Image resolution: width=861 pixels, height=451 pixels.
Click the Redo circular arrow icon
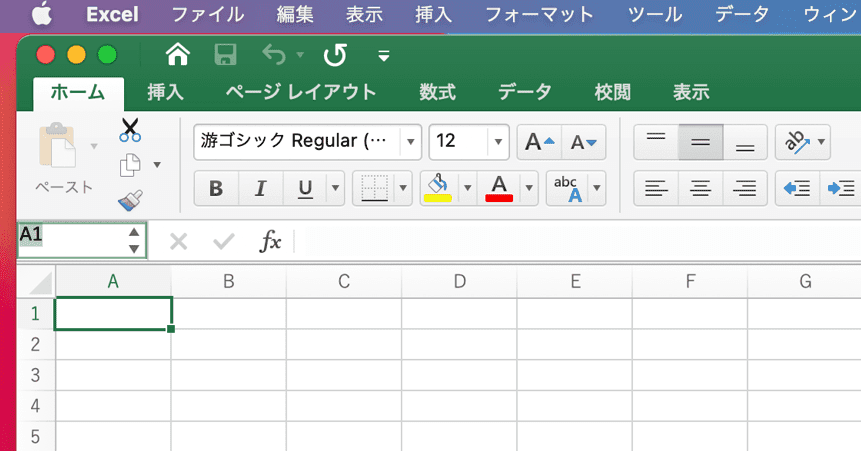point(335,54)
